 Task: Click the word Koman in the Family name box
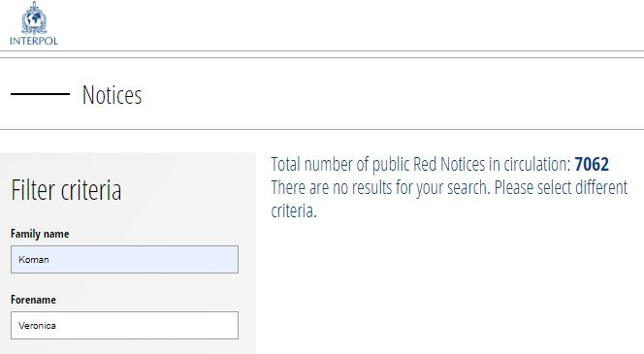pos(34,260)
